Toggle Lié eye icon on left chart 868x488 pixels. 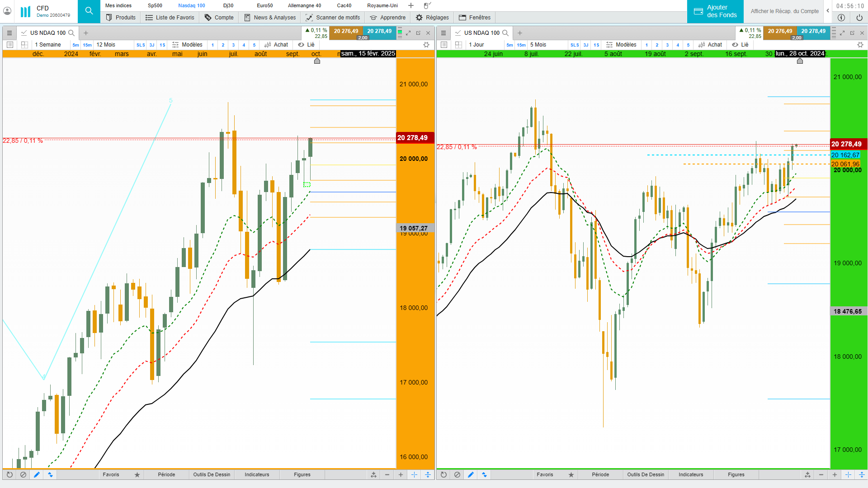[301, 45]
